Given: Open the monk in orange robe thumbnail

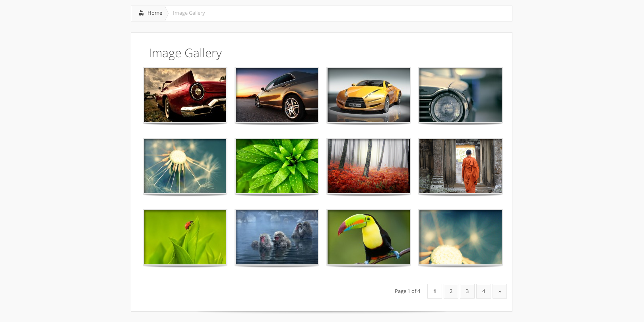Looking at the screenshot, I should click(461, 166).
